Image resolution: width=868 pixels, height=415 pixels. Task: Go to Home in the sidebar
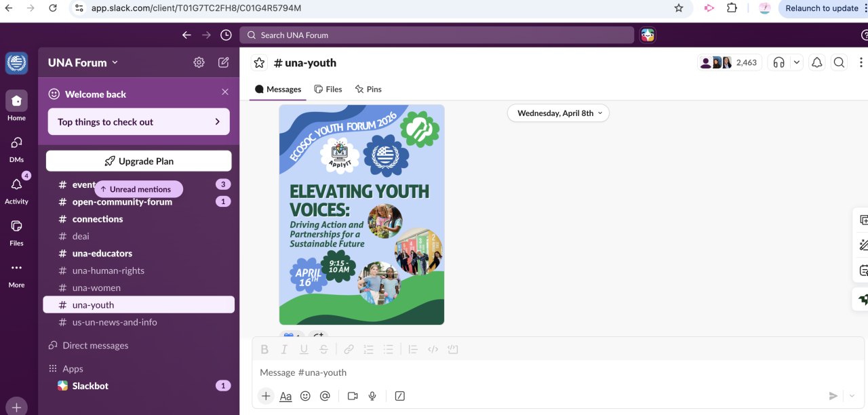(x=17, y=106)
